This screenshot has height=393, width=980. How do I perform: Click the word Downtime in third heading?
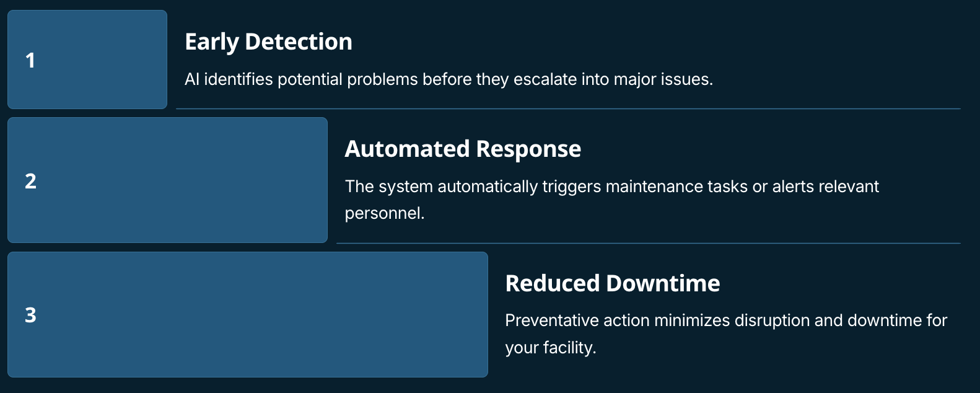tap(663, 283)
